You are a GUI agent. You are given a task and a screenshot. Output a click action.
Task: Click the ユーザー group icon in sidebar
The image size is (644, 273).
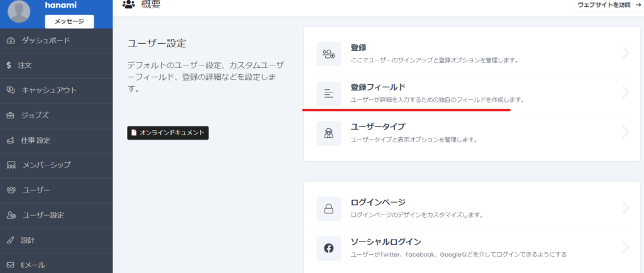[x=10, y=190]
